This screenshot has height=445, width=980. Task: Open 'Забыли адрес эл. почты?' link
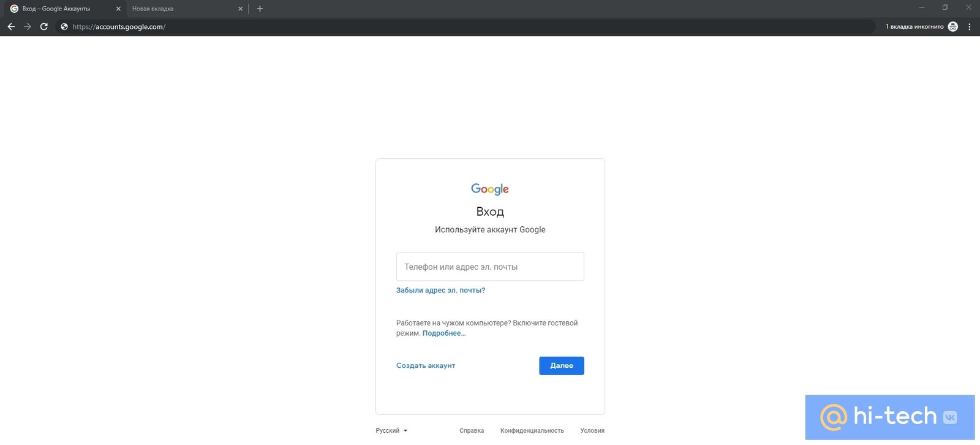pos(440,291)
